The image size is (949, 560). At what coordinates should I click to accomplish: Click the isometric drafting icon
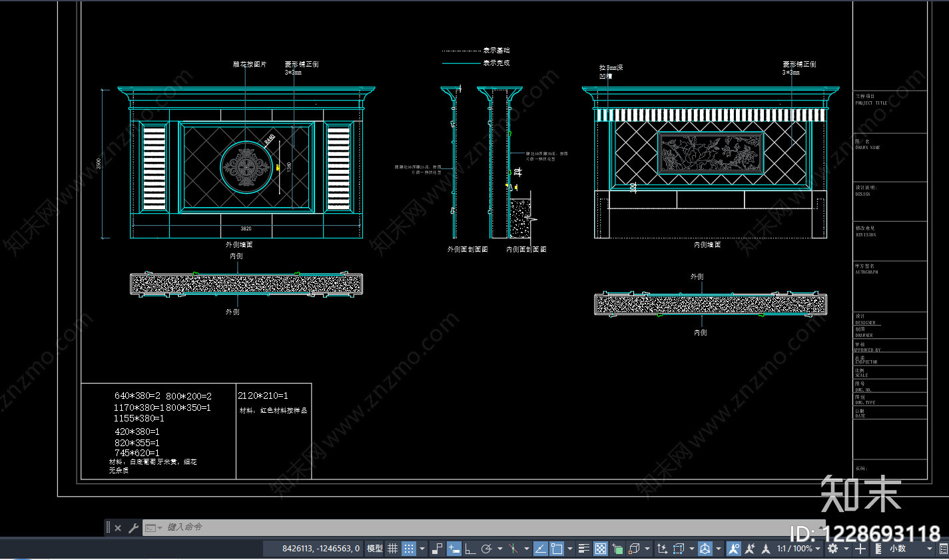(x=513, y=549)
